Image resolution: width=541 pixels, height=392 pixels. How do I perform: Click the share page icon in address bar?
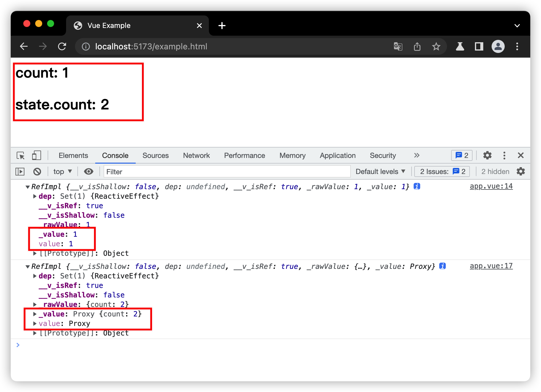(417, 46)
